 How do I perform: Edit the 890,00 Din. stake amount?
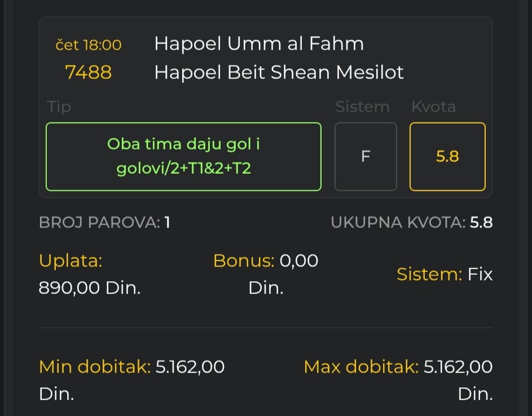click(90, 288)
